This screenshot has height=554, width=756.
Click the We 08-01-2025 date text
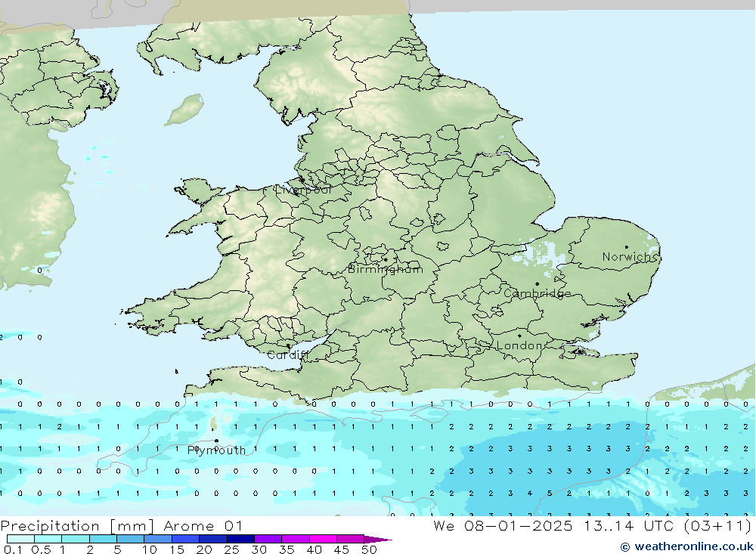click(503, 525)
